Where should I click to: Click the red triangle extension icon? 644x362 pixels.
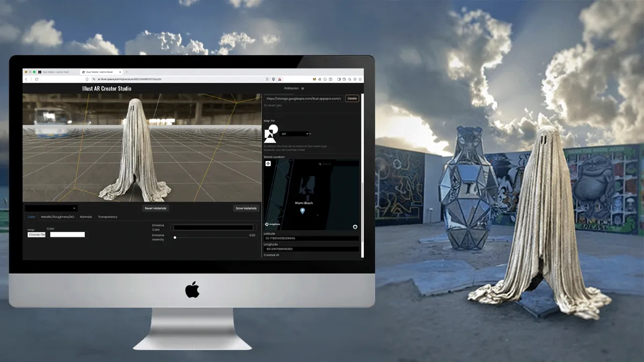(280, 79)
